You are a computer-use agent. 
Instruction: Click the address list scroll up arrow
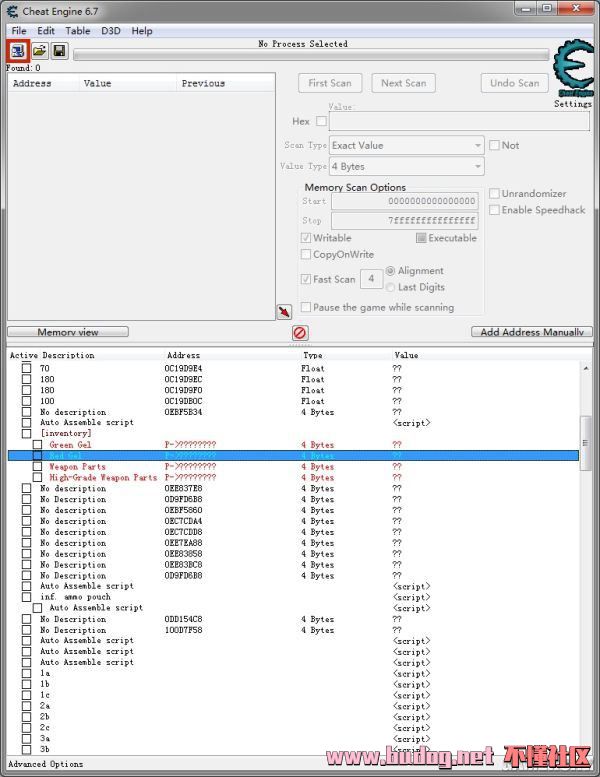(x=586, y=368)
